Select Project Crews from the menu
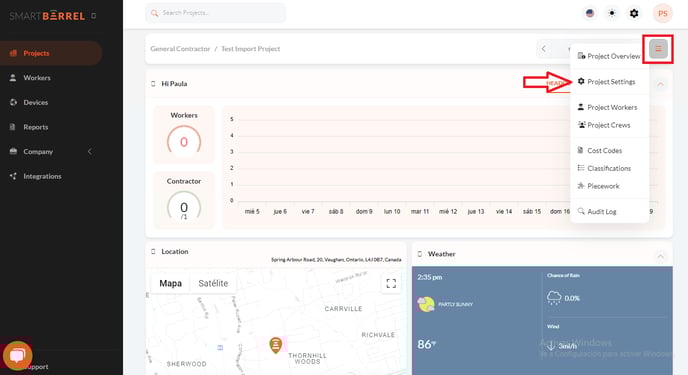This screenshot has height=375, width=688. point(609,125)
